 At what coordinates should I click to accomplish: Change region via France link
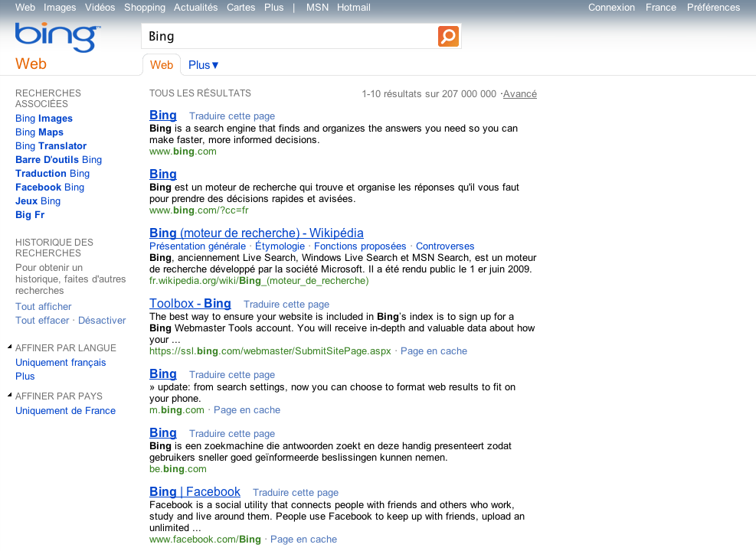coord(660,7)
